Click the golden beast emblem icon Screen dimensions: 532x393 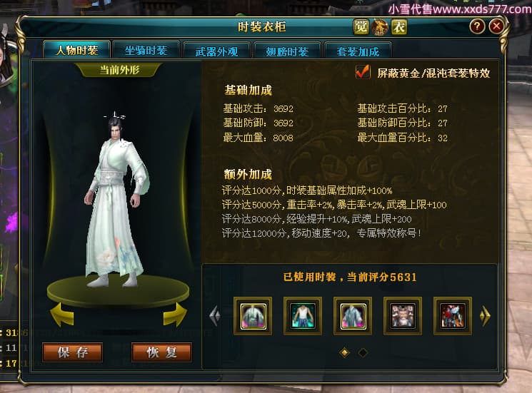pos(380,27)
